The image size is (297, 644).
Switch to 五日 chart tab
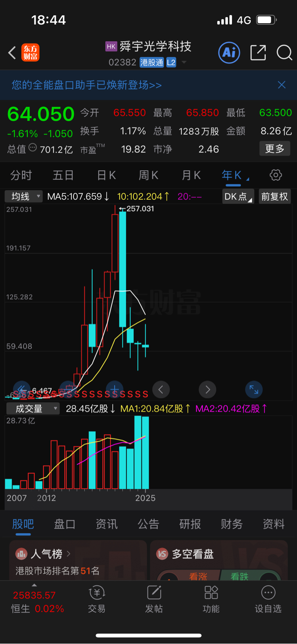click(63, 175)
